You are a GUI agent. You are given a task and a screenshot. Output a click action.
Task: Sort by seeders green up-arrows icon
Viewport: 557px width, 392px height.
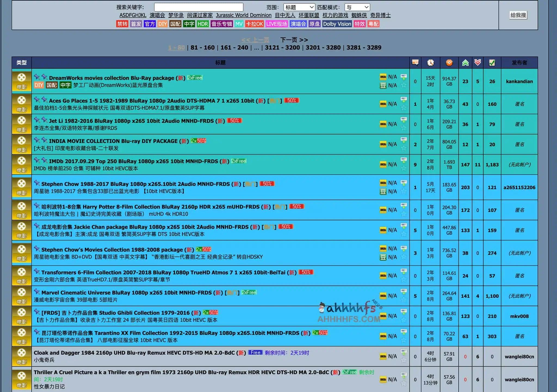(465, 62)
